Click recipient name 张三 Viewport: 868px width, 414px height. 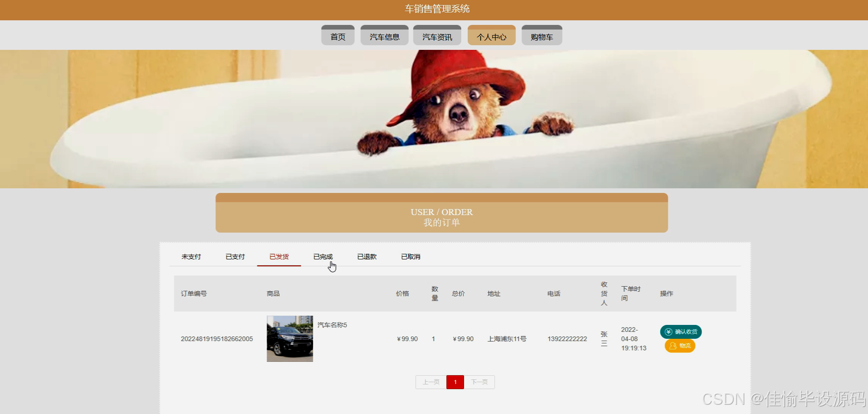(x=604, y=339)
